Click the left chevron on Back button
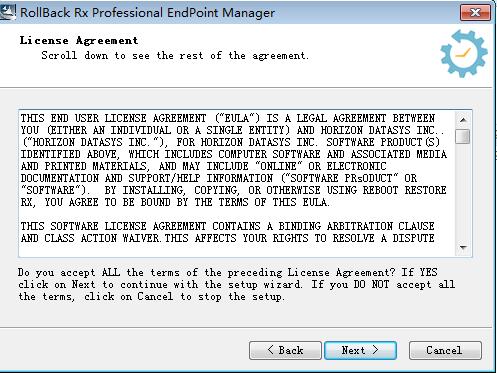The image size is (497, 373). [x=270, y=350]
